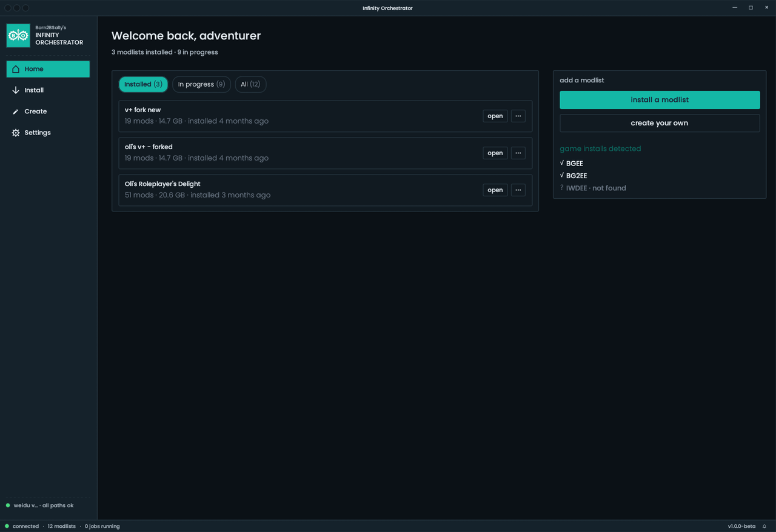Click the add a modlist heading
Viewport: 776px width, 532px height.
tap(582, 81)
